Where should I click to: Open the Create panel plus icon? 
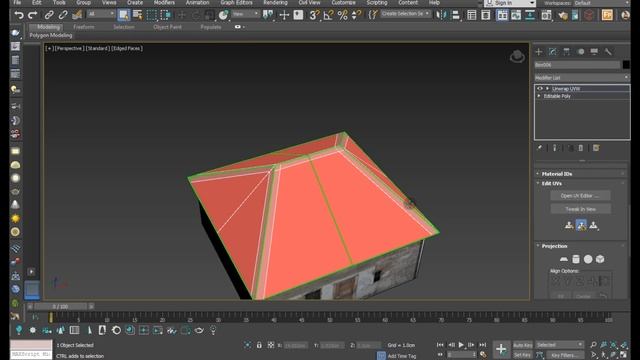click(539, 51)
